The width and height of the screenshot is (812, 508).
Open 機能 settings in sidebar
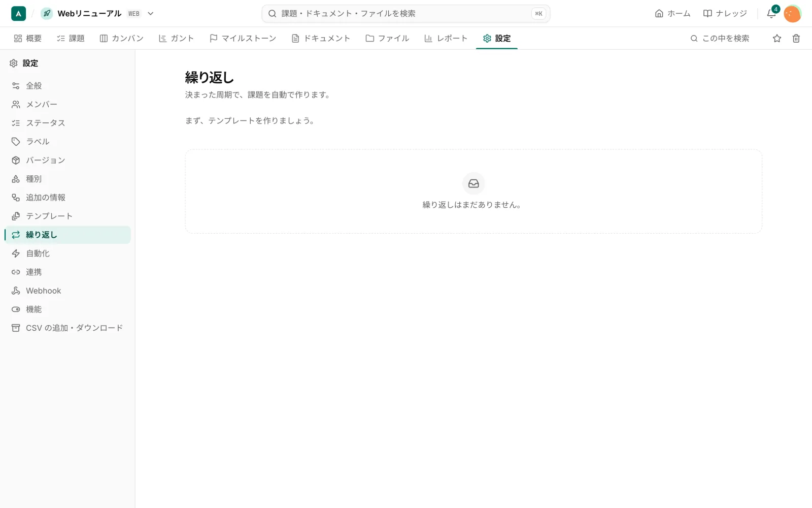click(x=67, y=309)
